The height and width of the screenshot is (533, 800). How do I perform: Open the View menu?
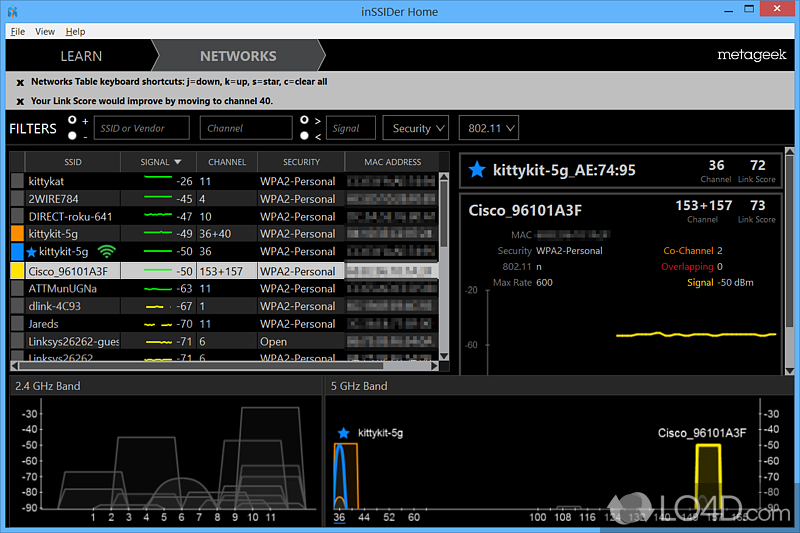[x=45, y=32]
